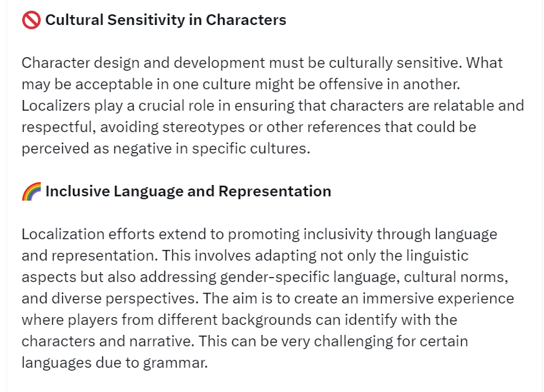Click the Cultural Sensitivity in Characters heading

pos(165,20)
